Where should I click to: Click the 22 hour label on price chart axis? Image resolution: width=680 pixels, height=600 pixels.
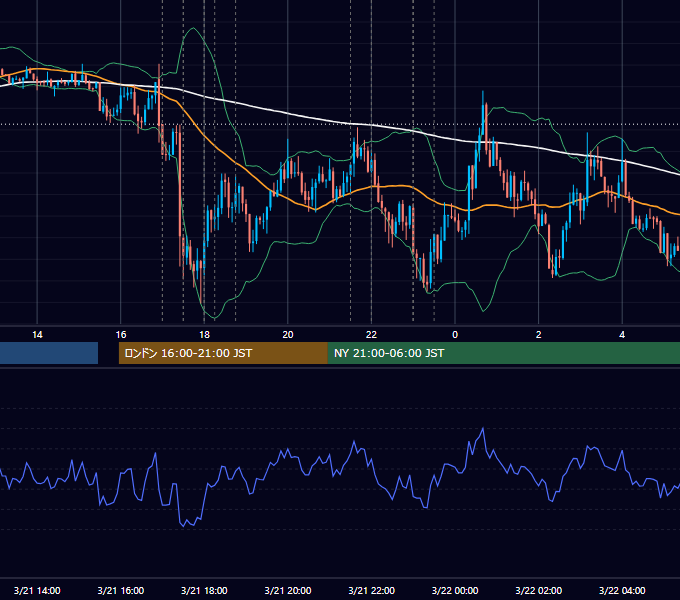(371, 335)
